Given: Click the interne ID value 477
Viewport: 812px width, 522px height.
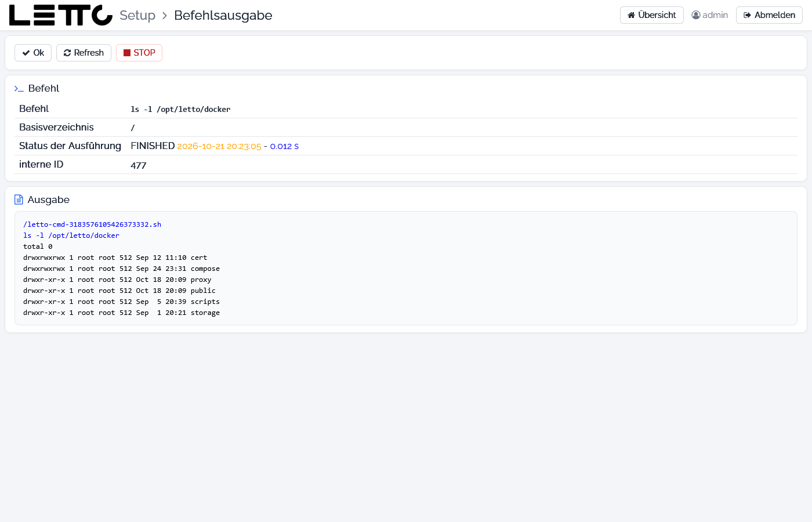Looking at the screenshot, I should click(139, 165).
